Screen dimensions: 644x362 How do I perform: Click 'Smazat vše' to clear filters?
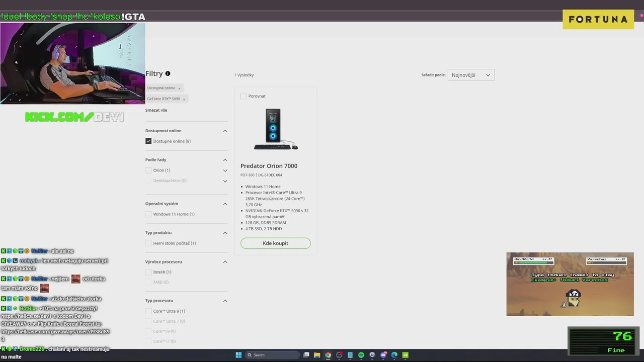click(x=156, y=110)
